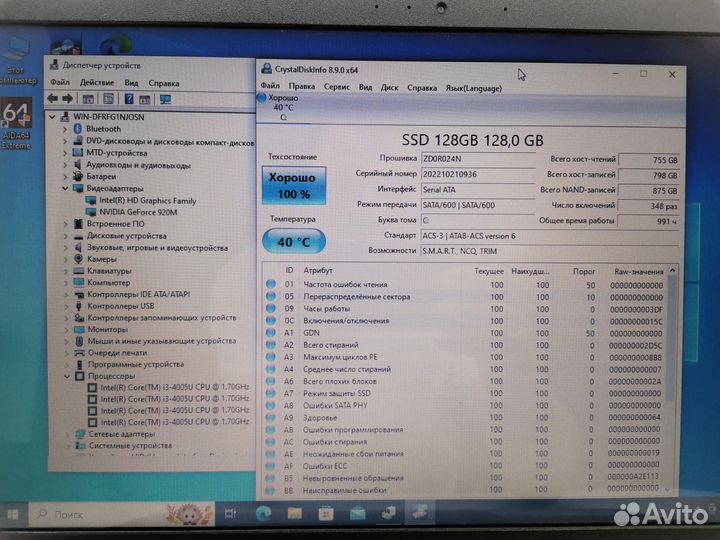Viewport: 720px width, 540px height.
Task: Switch to the Device Manager taskbar icon
Action: [x=388, y=513]
